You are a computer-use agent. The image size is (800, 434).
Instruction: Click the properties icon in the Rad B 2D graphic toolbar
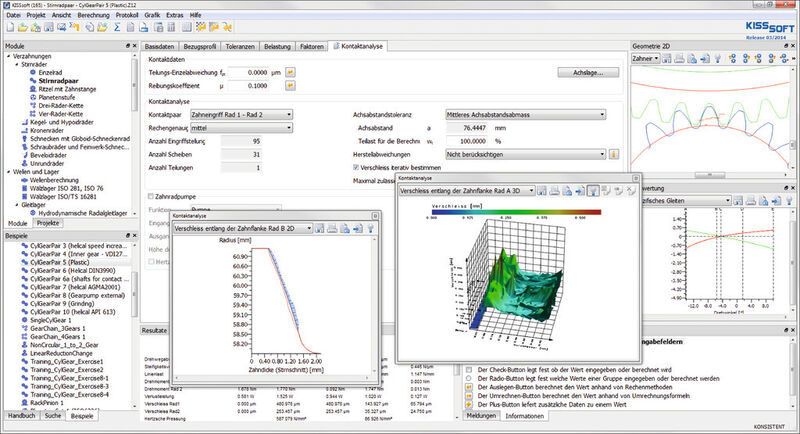pos(370,228)
